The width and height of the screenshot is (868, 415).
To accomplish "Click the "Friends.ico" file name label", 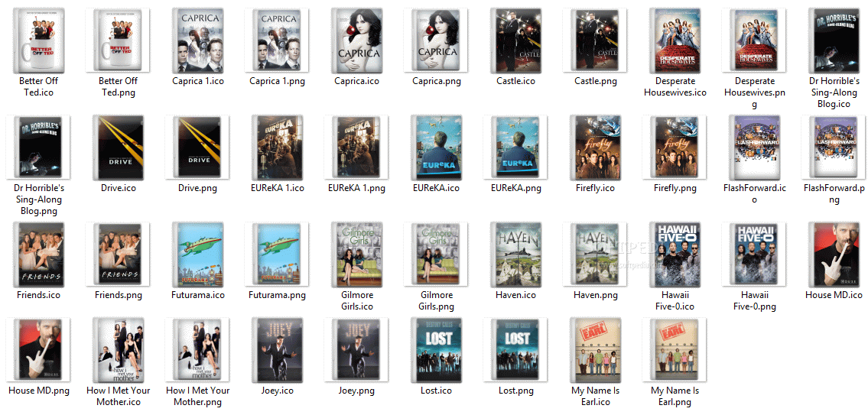I will (38, 296).
